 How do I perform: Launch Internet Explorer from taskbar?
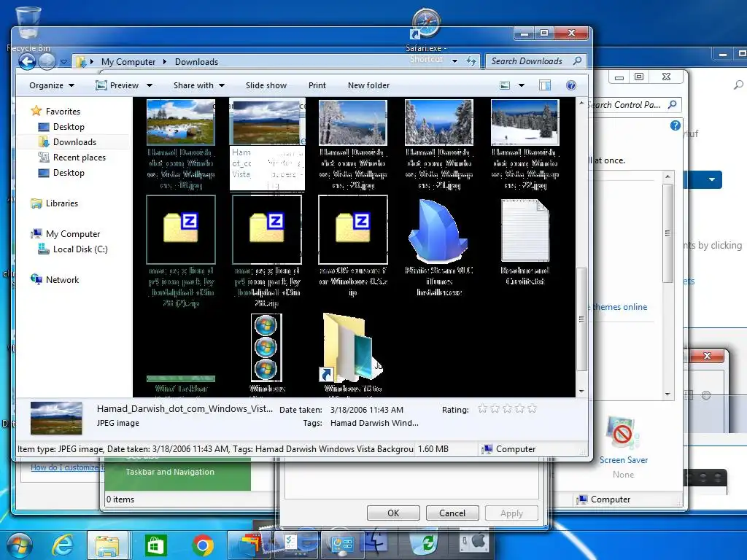click(x=63, y=544)
